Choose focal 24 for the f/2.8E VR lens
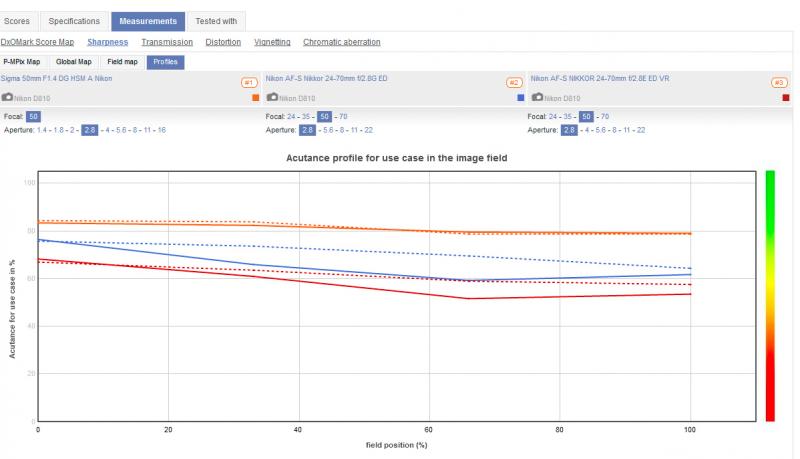Screen dimensions: 800x459 (553, 116)
